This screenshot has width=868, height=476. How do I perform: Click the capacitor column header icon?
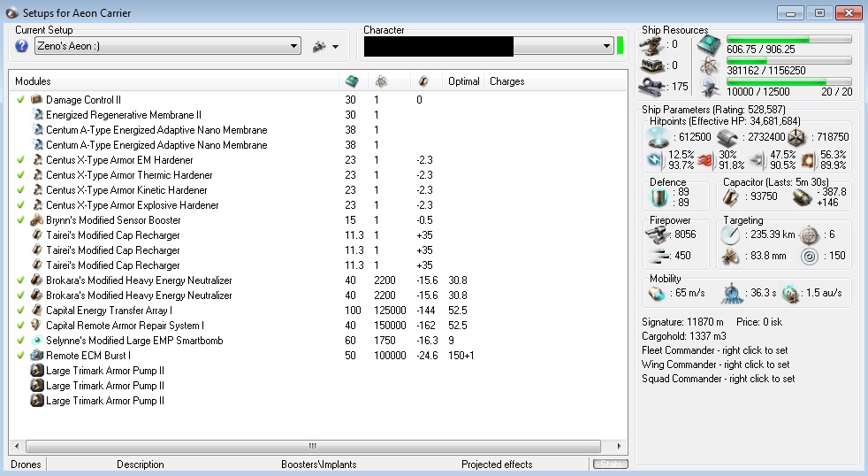point(423,81)
